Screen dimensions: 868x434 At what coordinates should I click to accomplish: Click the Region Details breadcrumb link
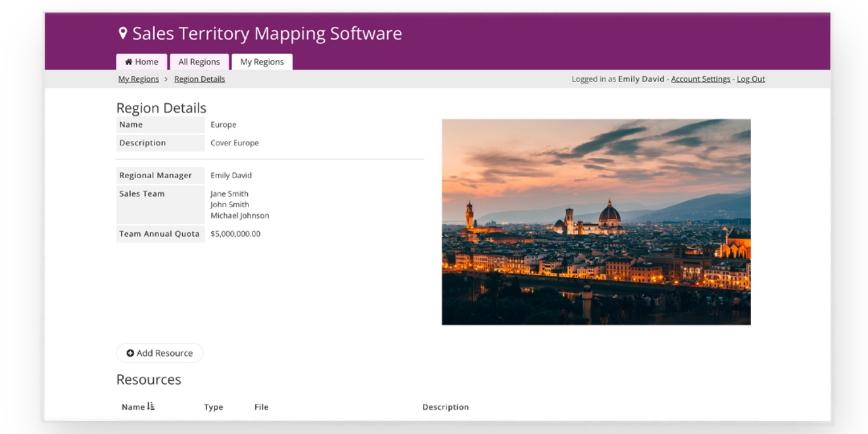199,79
